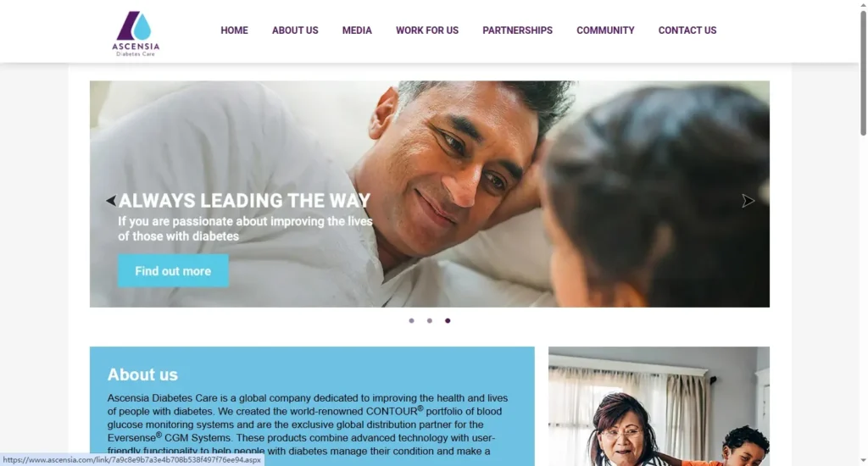Open the ABOUT US menu
This screenshot has width=868, height=466.
(295, 31)
